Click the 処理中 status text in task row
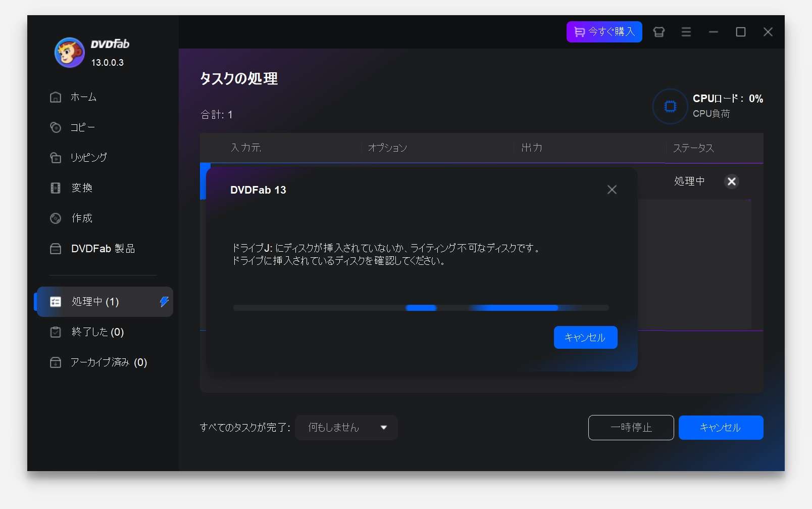The width and height of the screenshot is (812, 509). 689,181
